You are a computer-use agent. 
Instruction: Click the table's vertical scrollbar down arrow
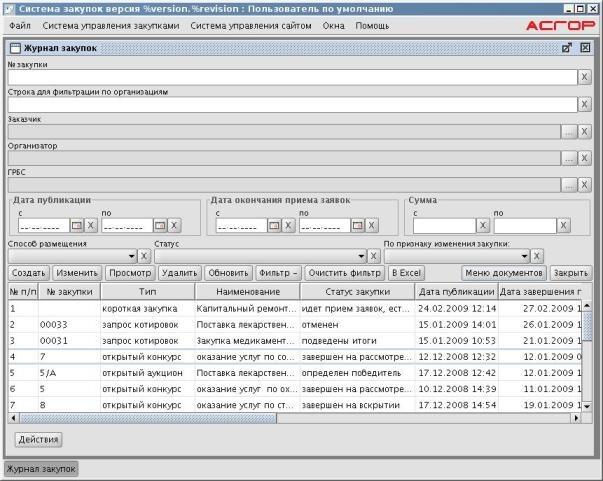coord(587,405)
